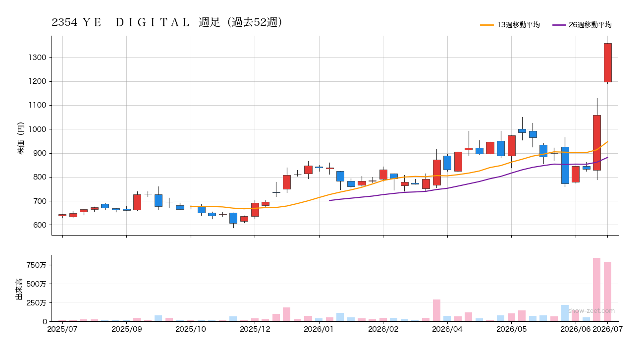644x357 pixels.
Task: Click the 250万 volume axis label
Action: (x=37, y=303)
